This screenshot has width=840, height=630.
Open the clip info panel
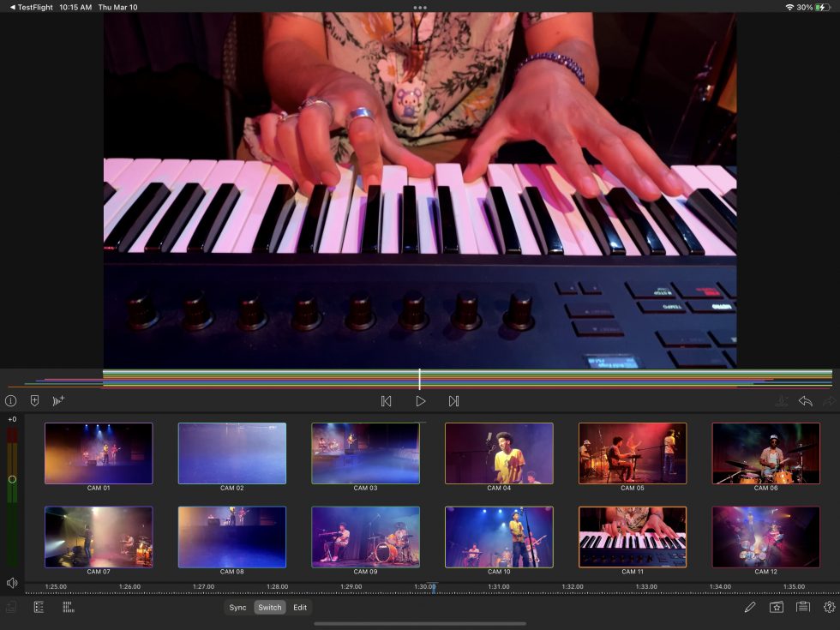(x=9, y=400)
